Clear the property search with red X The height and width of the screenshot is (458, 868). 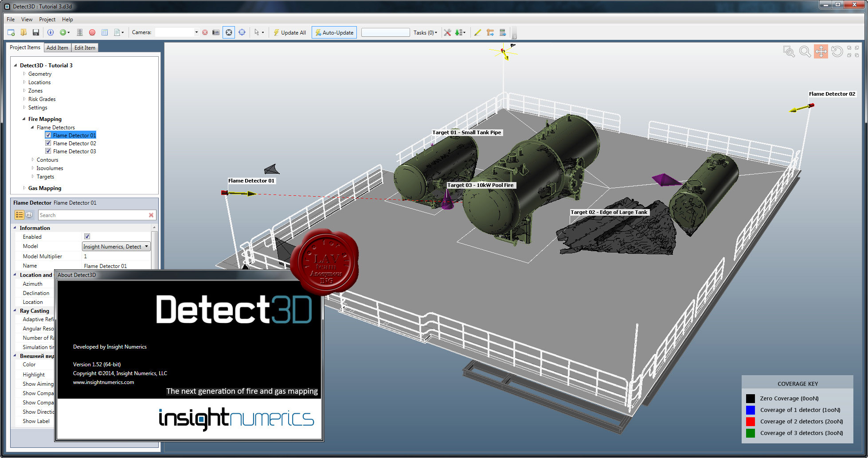pyautogui.click(x=151, y=215)
